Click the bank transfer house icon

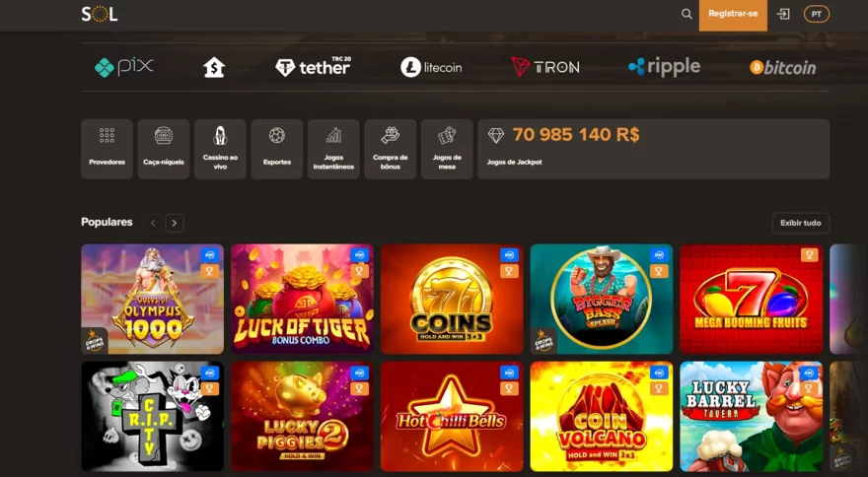(x=214, y=68)
